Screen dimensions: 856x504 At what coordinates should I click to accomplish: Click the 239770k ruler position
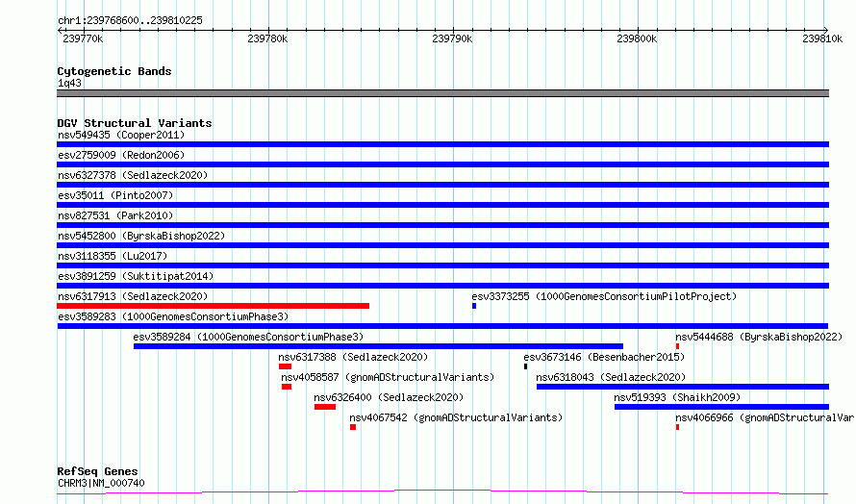click(83, 38)
